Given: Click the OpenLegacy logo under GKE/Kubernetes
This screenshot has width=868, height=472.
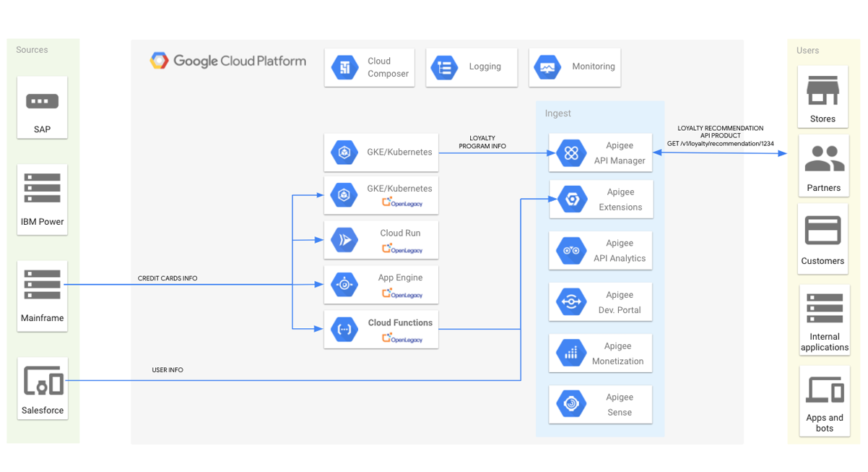Looking at the screenshot, I should coord(402,202).
